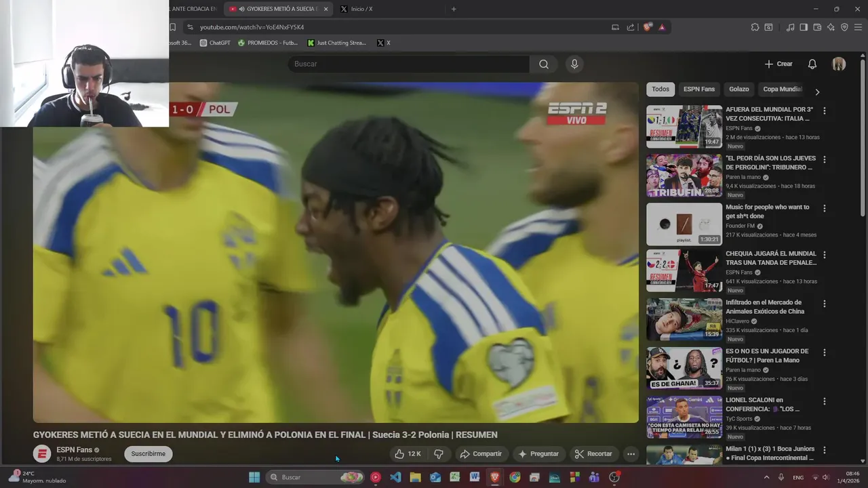Click the Recortar clip button

click(593, 453)
